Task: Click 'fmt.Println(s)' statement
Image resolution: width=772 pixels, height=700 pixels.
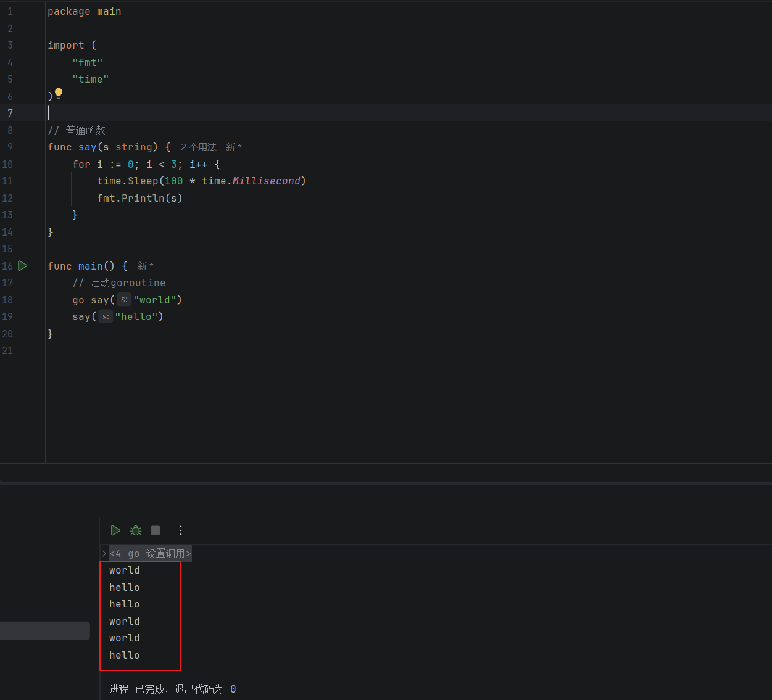Action: tap(140, 198)
